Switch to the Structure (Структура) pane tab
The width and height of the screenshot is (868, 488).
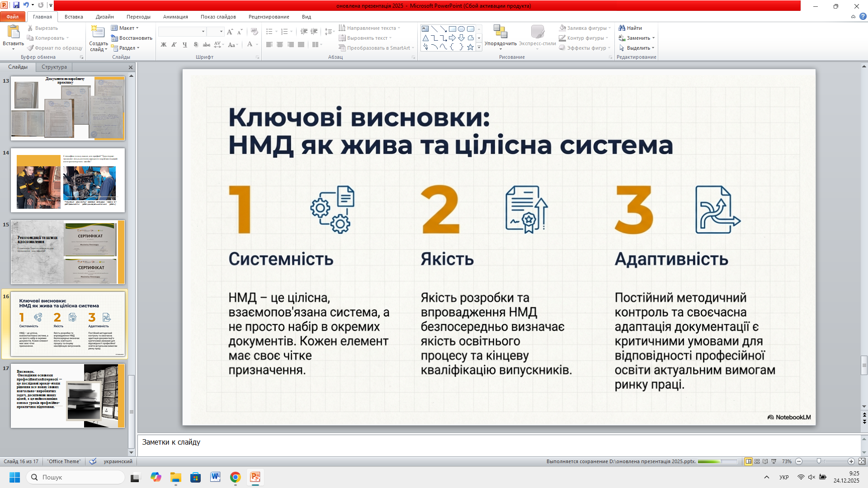click(54, 67)
